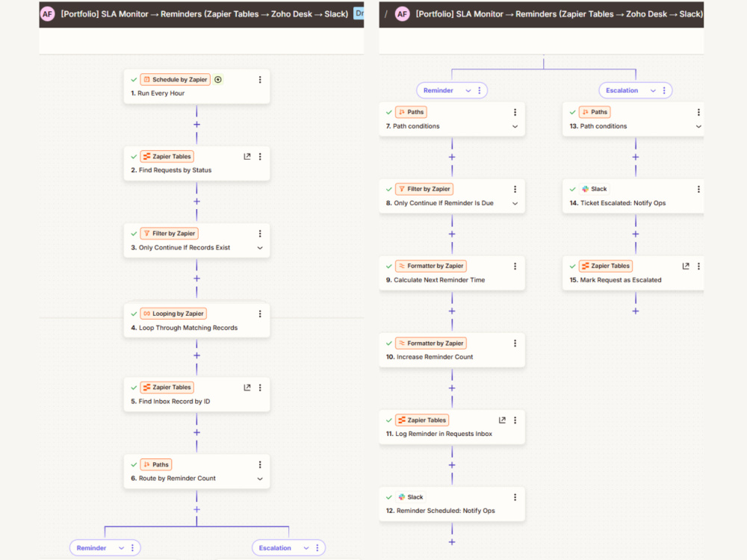Select Paths badge on step 6
Image resolution: width=747 pixels, height=560 pixels.
coord(156,464)
